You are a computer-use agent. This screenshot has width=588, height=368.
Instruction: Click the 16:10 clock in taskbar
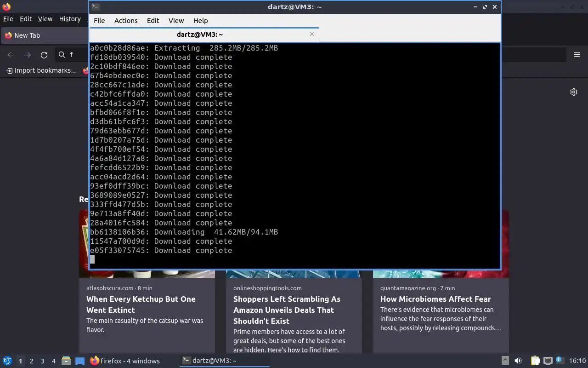click(x=577, y=361)
